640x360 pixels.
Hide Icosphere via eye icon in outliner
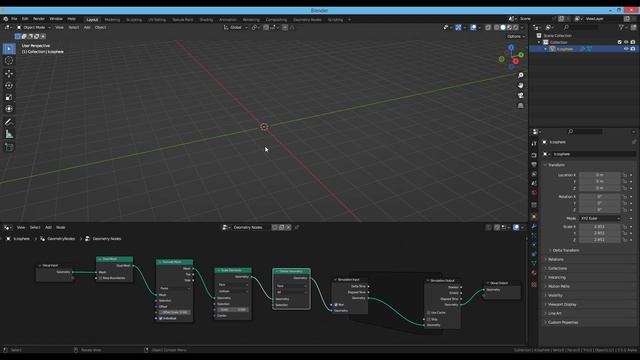pos(626,49)
